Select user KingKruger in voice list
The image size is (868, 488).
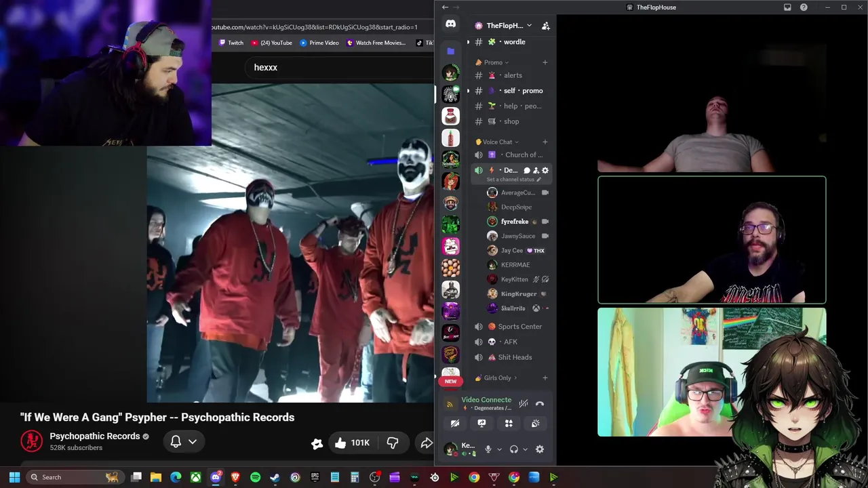[518, 294]
